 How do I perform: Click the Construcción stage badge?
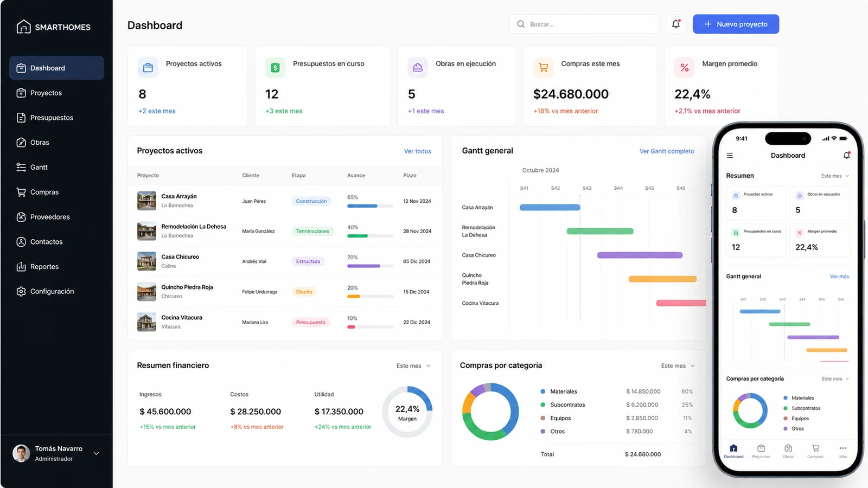point(311,201)
